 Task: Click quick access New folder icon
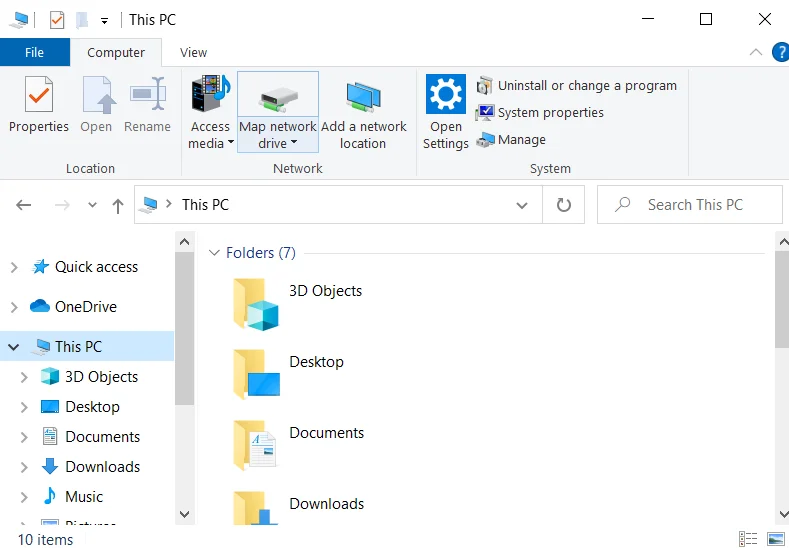click(x=82, y=20)
